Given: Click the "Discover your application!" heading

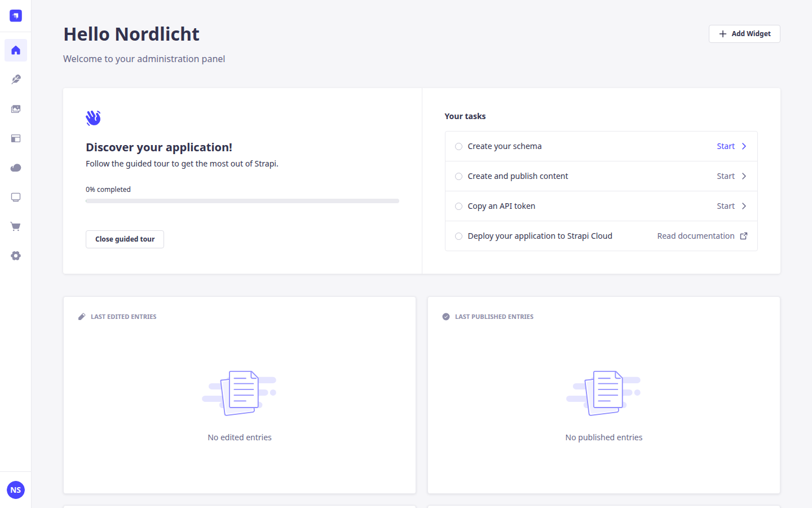Looking at the screenshot, I should 159,147.
